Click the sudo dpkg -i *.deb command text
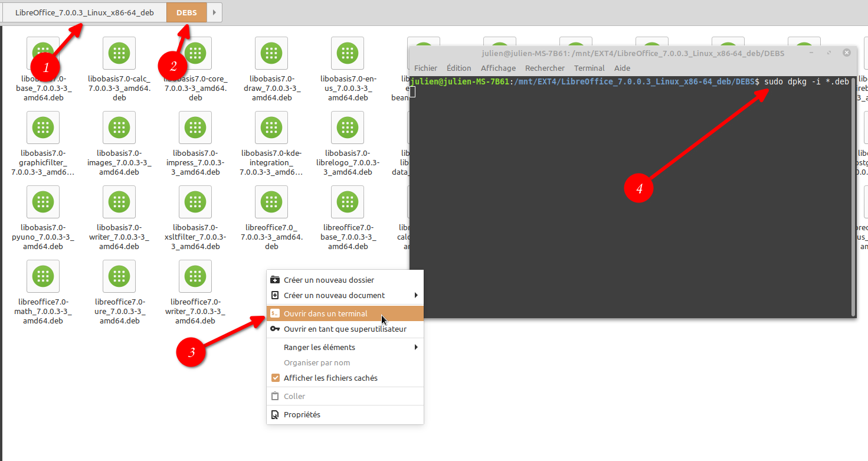The height and width of the screenshot is (461, 868). 807,81
